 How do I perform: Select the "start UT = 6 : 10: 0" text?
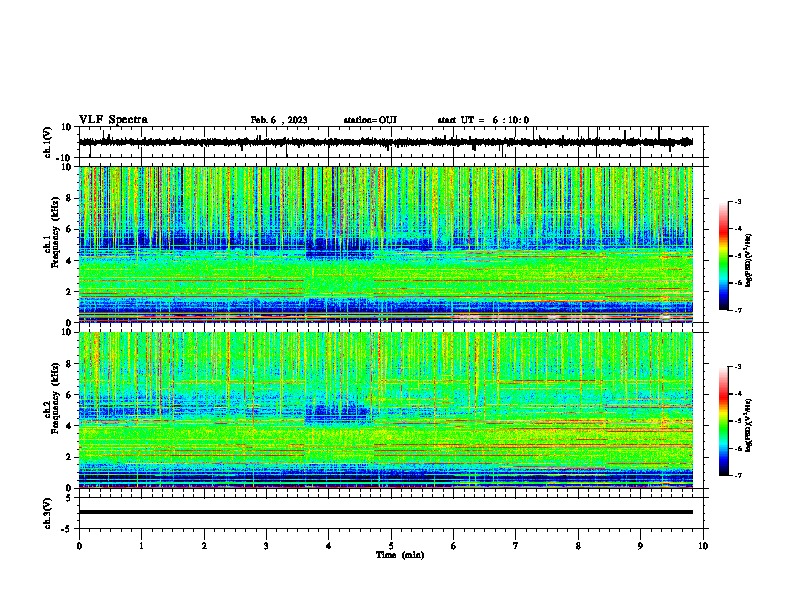coord(483,120)
